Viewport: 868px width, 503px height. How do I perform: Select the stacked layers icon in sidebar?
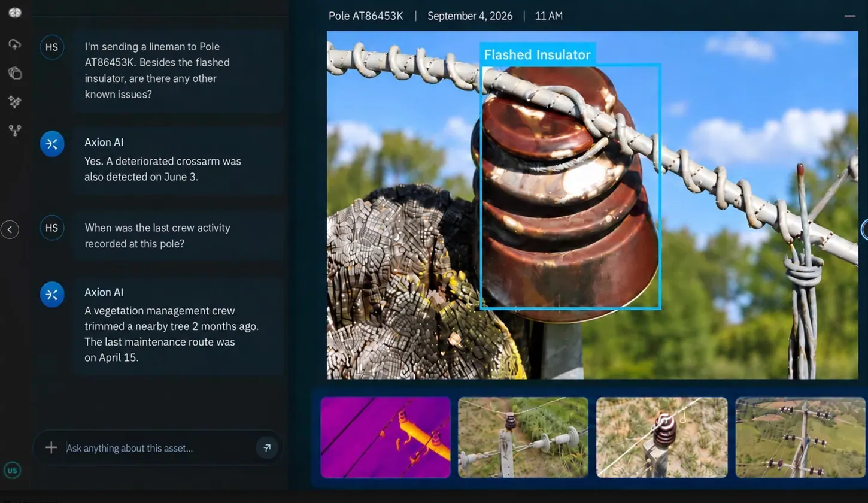click(15, 73)
